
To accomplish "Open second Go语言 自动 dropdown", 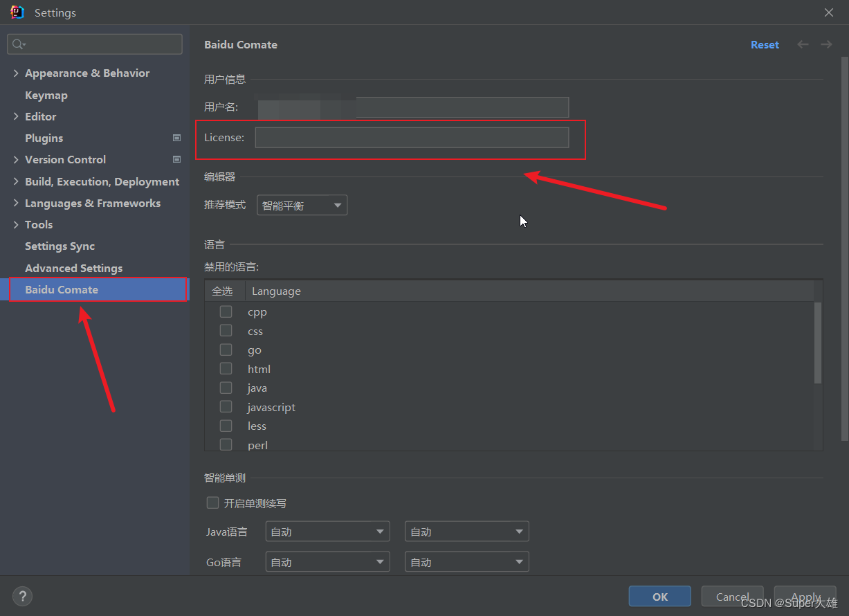I will tap(467, 562).
